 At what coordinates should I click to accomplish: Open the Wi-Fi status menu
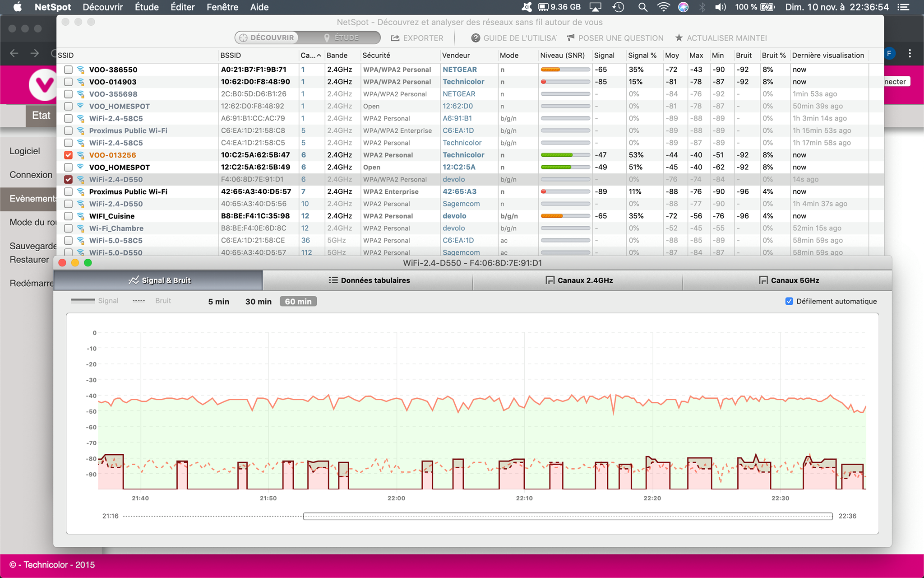663,7
